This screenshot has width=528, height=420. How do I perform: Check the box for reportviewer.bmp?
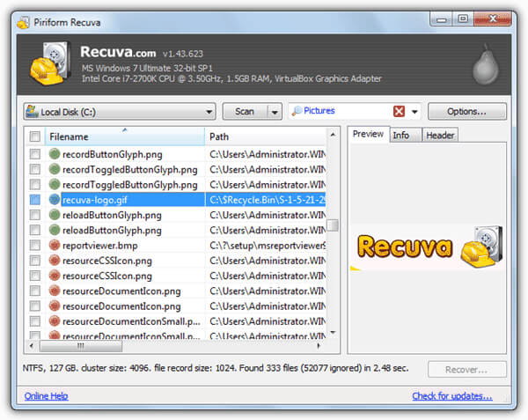tap(34, 245)
